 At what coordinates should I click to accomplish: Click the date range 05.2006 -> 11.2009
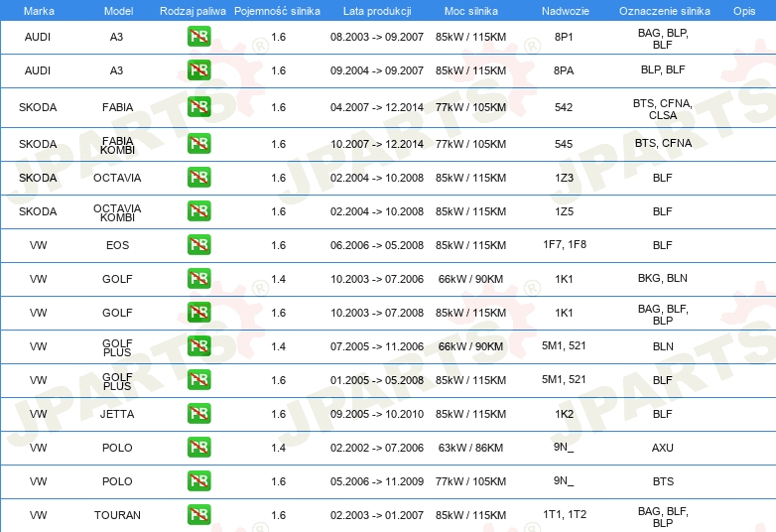point(377,481)
